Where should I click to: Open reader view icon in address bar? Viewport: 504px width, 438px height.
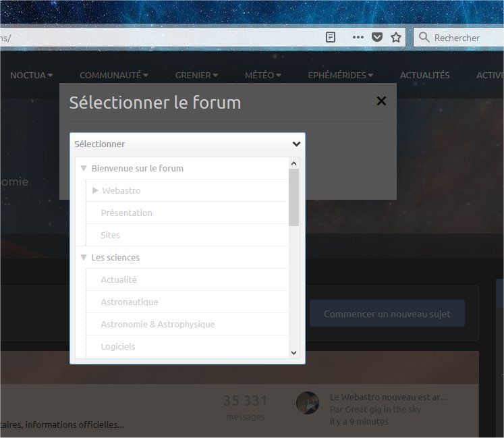pos(331,37)
